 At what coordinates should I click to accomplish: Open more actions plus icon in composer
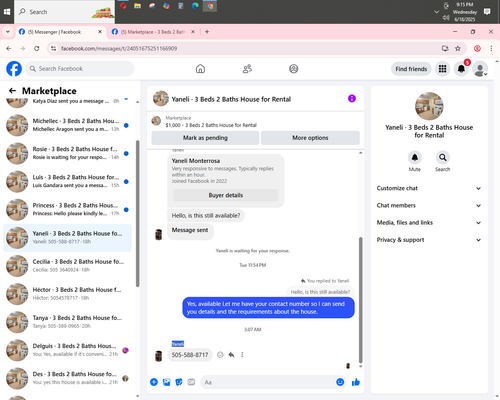click(154, 382)
